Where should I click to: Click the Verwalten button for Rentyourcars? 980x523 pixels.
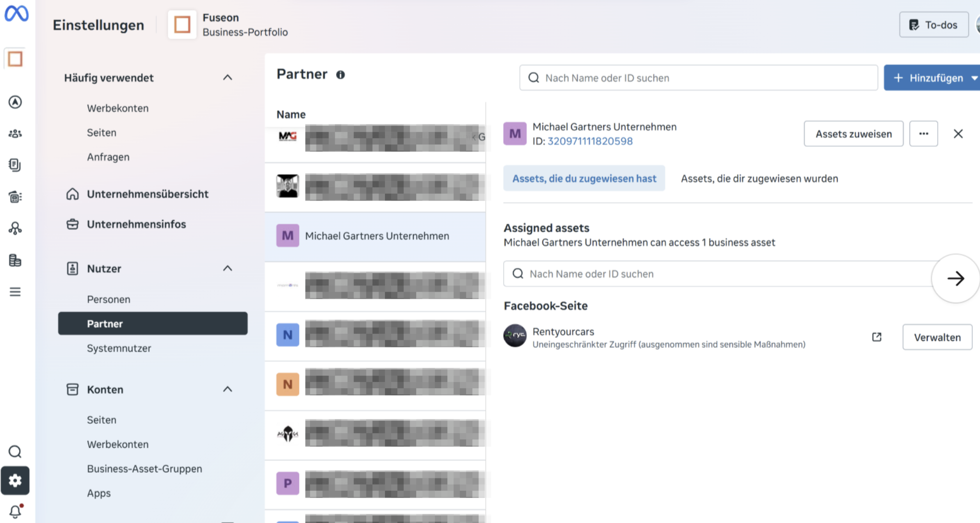937,337
